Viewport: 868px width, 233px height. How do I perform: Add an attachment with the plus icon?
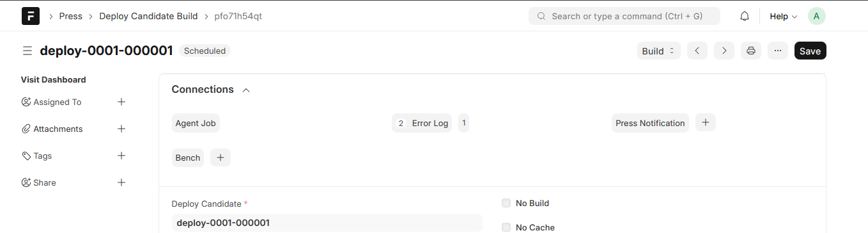(121, 129)
